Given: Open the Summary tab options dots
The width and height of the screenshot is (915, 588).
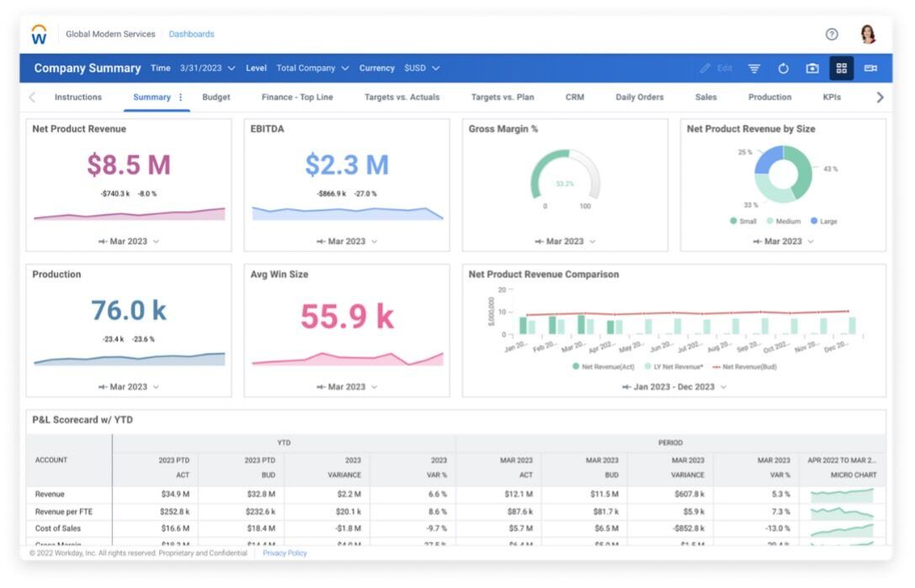Looking at the screenshot, I should point(180,98).
